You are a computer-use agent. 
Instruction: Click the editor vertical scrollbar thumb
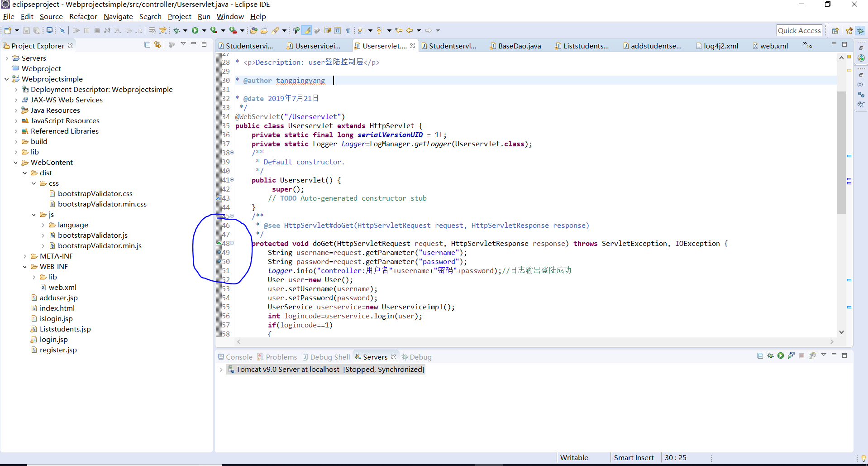pos(841,152)
